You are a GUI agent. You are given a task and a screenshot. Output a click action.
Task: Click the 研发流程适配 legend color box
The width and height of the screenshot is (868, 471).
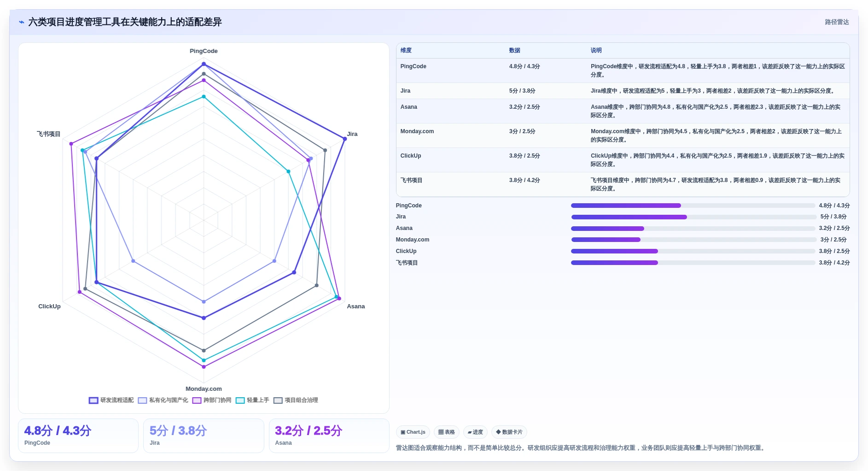[x=93, y=400]
